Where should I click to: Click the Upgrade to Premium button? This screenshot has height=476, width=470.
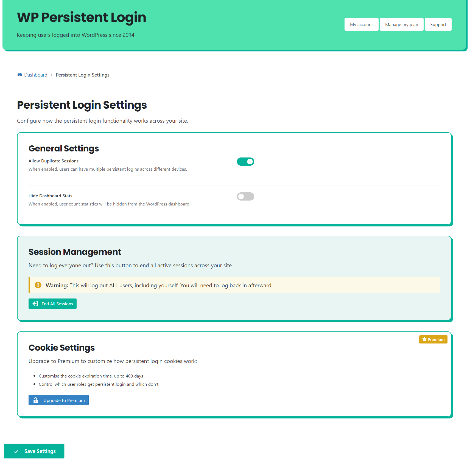click(x=58, y=400)
